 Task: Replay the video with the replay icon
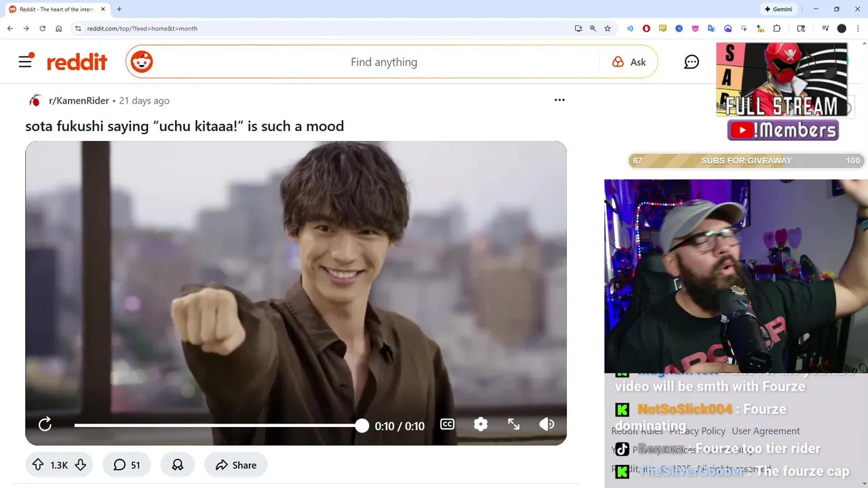click(x=45, y=424)
